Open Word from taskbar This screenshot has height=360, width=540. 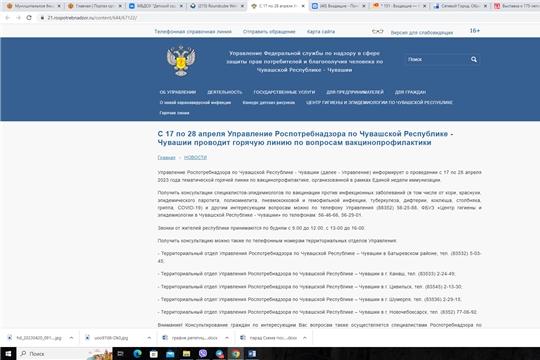click(x=252, y=354)
